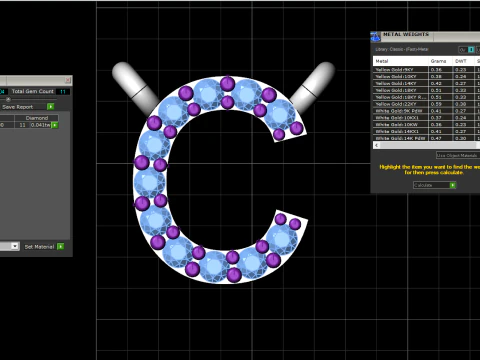Click the 0.59 grams value

pos(436,104)
